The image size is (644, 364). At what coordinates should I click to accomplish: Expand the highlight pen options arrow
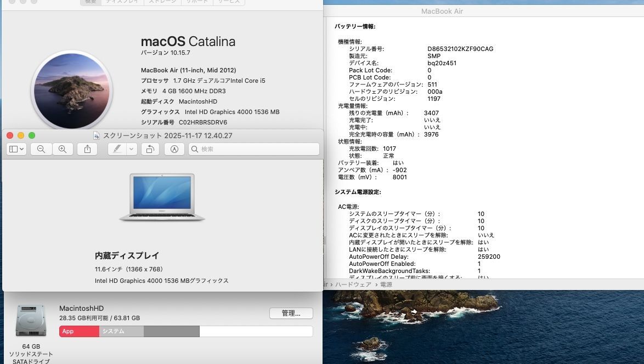(131, 149)
